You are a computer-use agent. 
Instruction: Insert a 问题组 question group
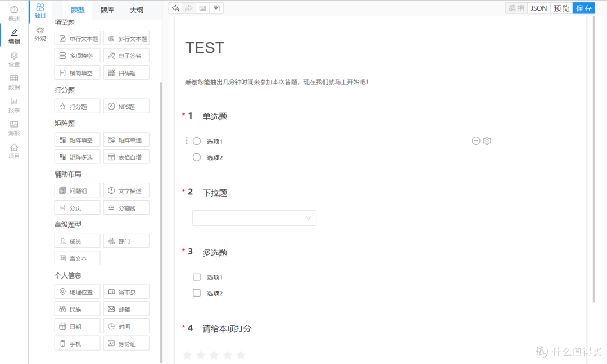(78, 190)
